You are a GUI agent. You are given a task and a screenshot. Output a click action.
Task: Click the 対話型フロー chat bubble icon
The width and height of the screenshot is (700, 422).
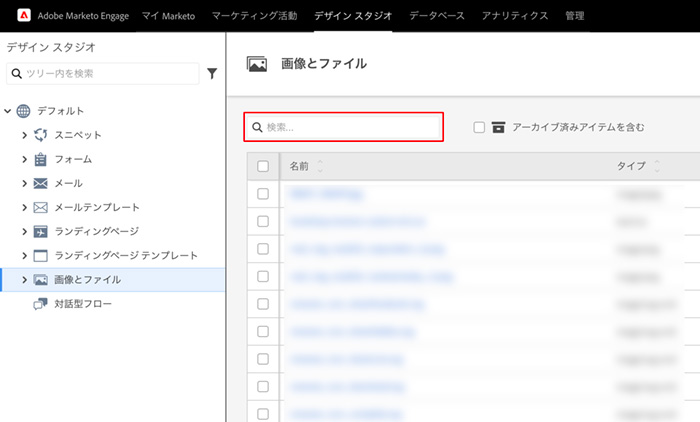pos(41,303)
